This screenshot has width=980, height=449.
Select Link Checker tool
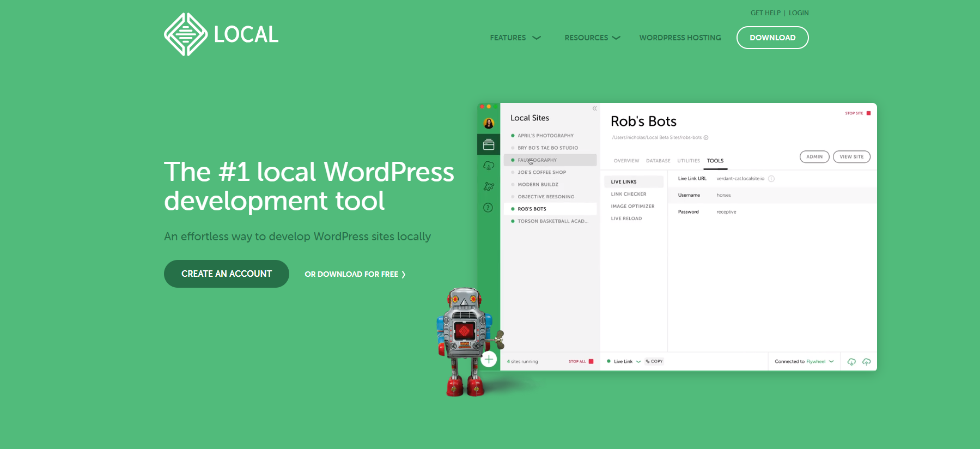tap(629, 194)
